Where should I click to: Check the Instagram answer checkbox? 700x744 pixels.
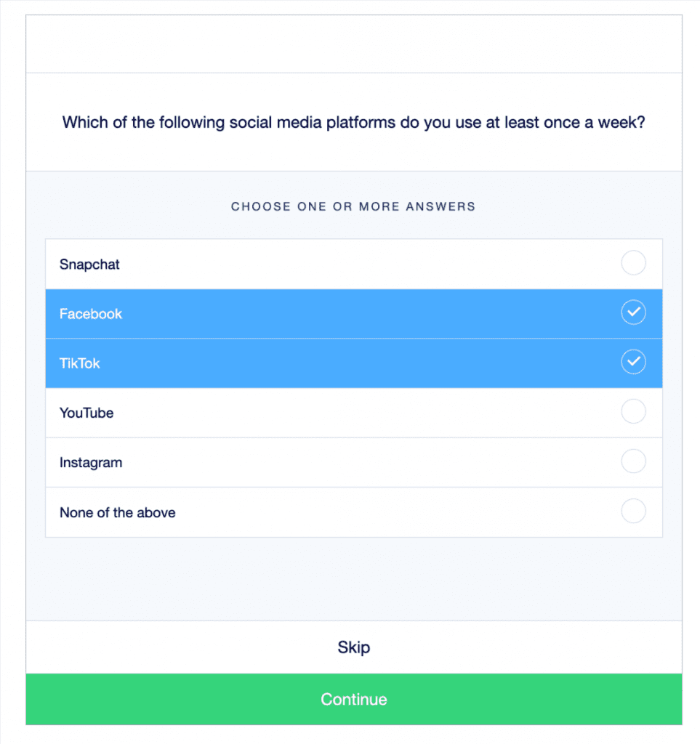pos(633,461)
